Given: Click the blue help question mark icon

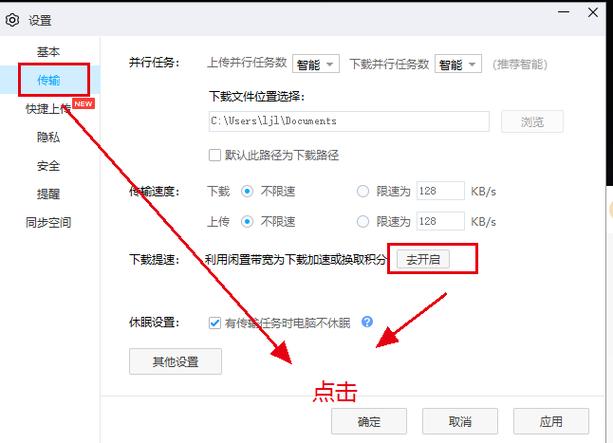Looking at the screenshot, I should pos(367,322).
